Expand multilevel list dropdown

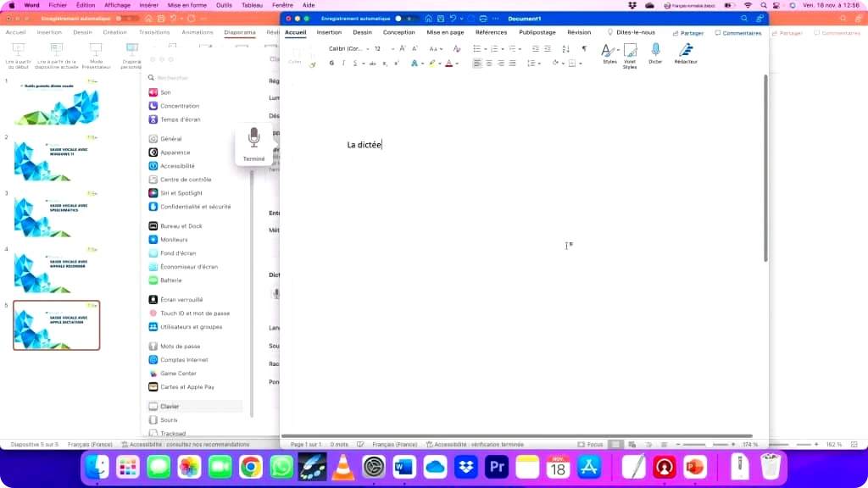520,49
